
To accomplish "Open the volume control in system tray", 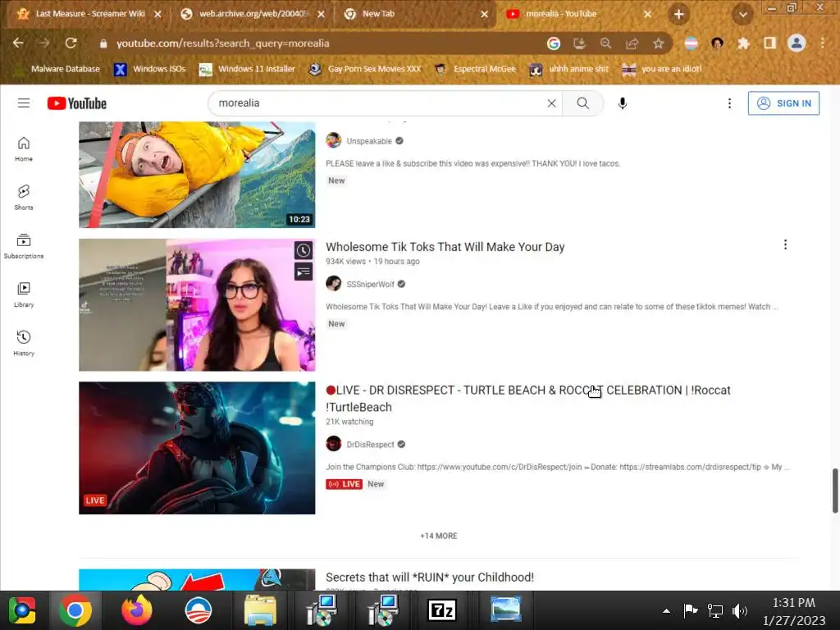I will tap(740, 610).
